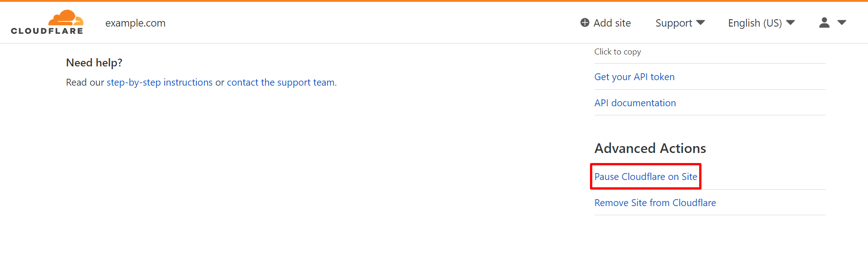This screenshot has height=256, width=868.
Task: Click Pause Cloudflare on Site
Action: (645, 177)
